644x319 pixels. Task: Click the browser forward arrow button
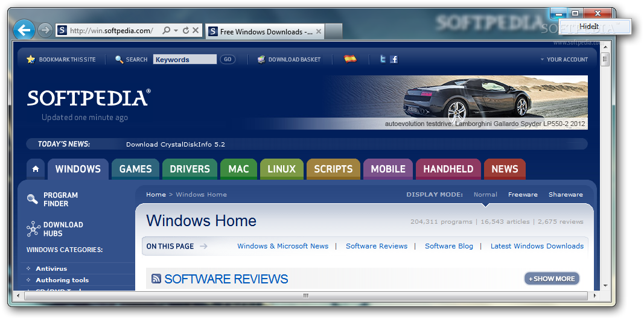tap(45, 30)
